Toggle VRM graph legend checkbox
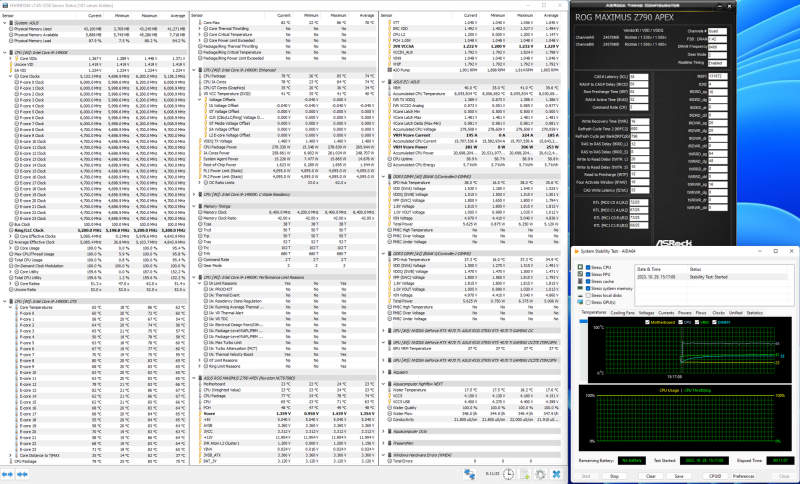 click(x=696, y=322)
